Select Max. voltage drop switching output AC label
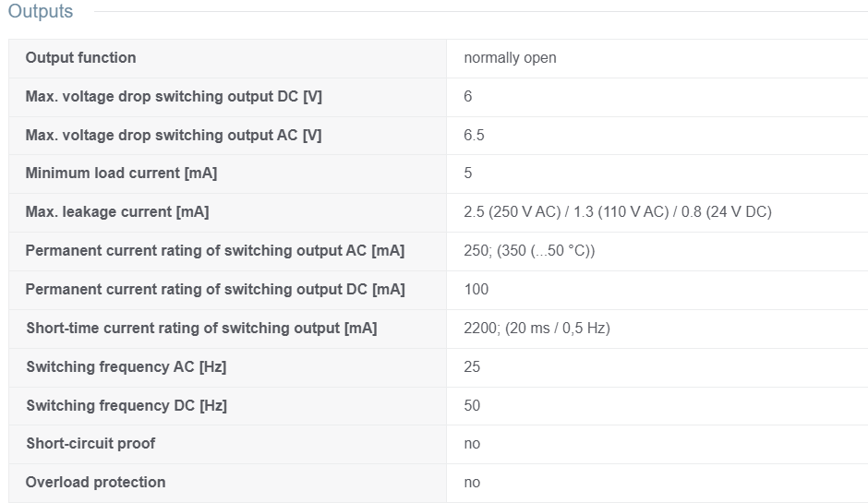 (174, 135)
